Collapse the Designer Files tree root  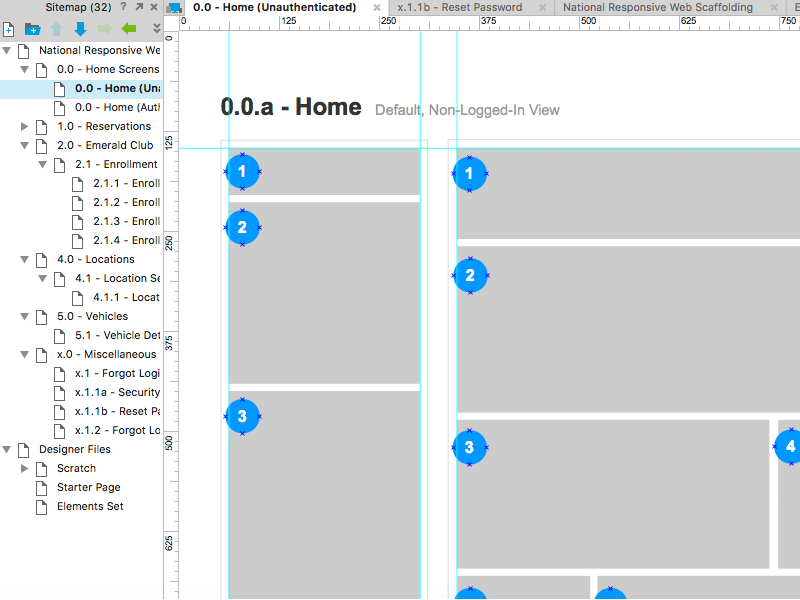pos(6,449)
